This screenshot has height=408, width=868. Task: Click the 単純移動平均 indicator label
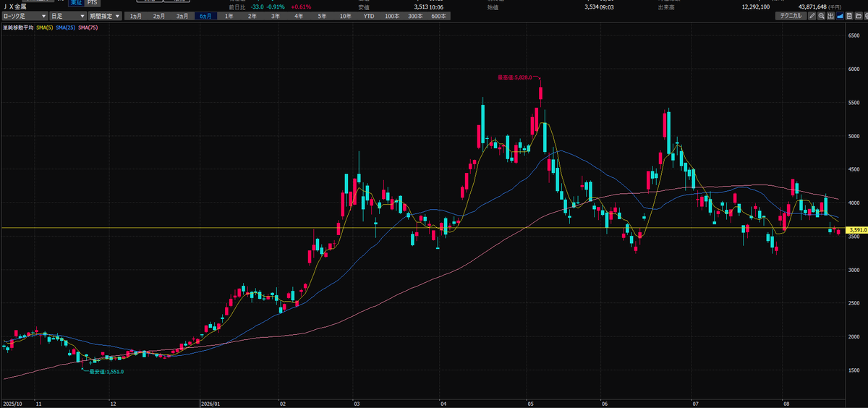point(18,27)
